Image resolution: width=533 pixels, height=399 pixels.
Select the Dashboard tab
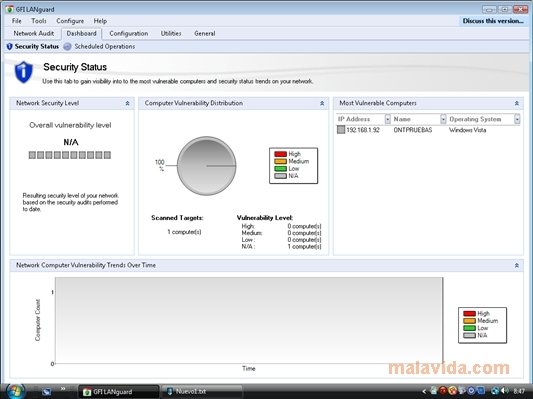pyautogui.click(x=82, y=34)
